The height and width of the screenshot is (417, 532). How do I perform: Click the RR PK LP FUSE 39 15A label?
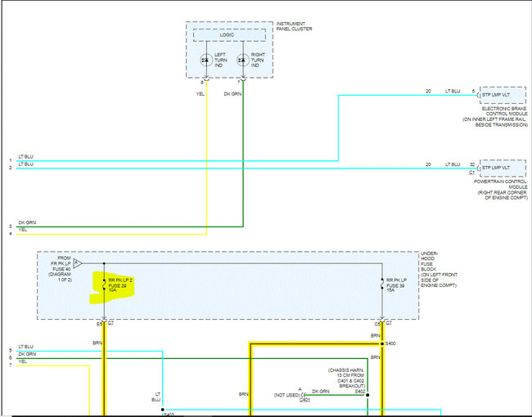(396, 285)
